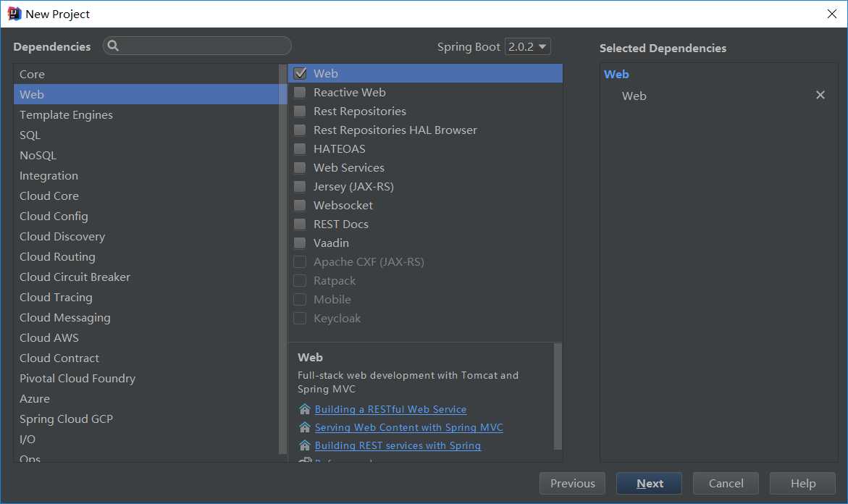
Task: Select the Cloud Discovery category
Action: [x=146, y=236]
